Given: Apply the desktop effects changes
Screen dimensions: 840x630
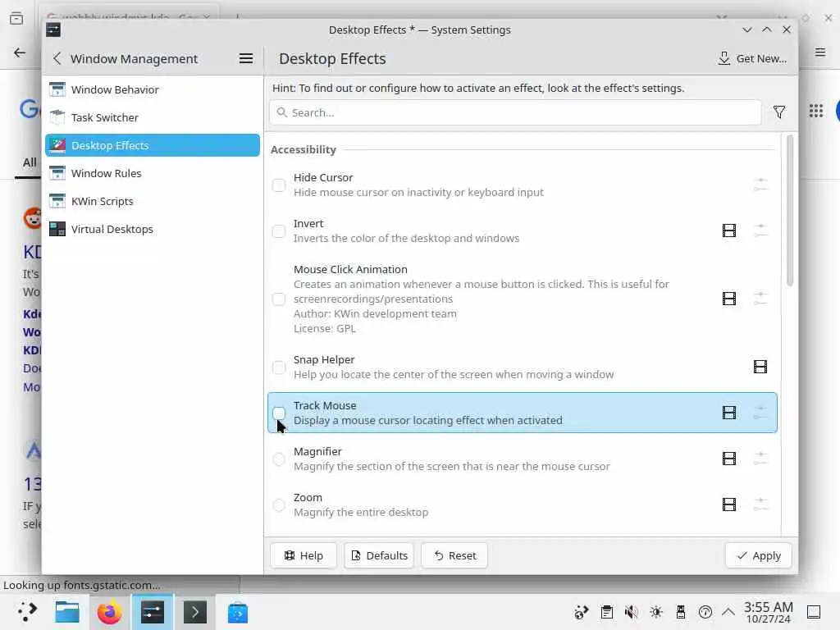Looking at the screenshot, I should [x=759, y=555].
